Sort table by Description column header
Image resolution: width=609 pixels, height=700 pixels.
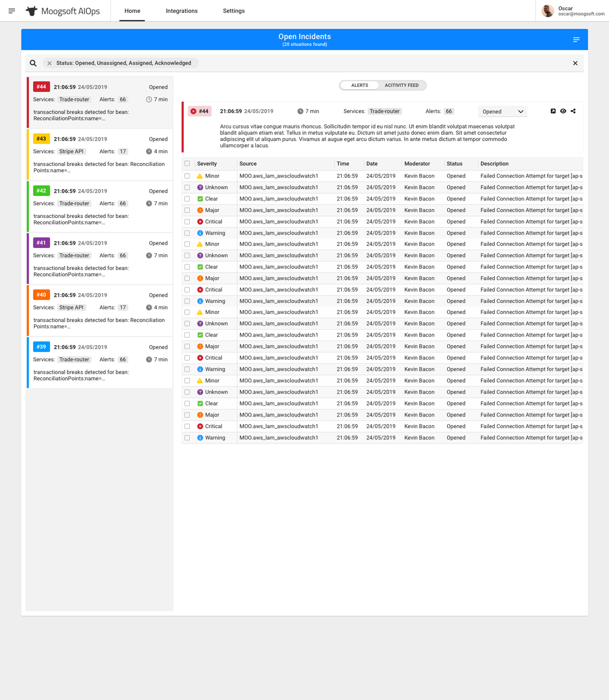494,164
